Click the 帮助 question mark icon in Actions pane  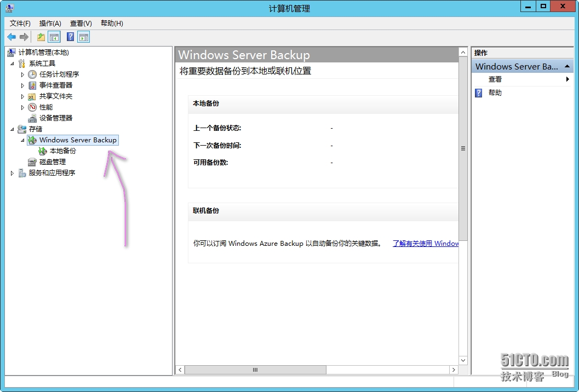[x=479, y=93]
